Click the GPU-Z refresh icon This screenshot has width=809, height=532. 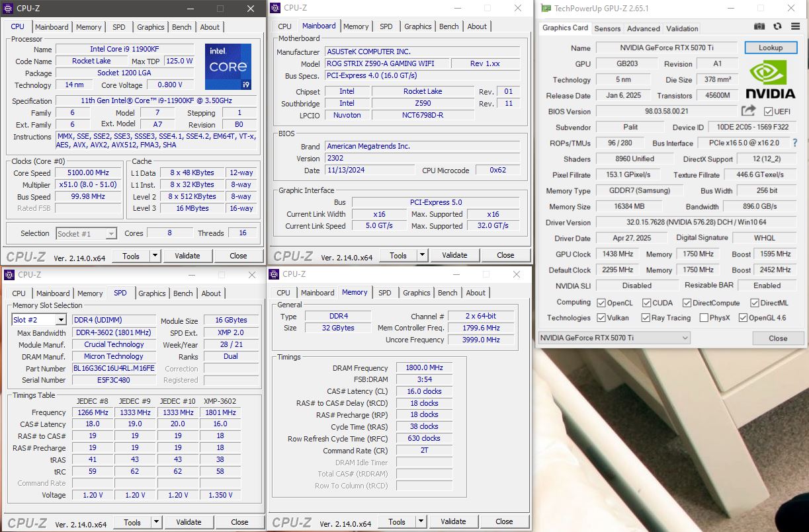pyautogui.click(x=777, y=26)
